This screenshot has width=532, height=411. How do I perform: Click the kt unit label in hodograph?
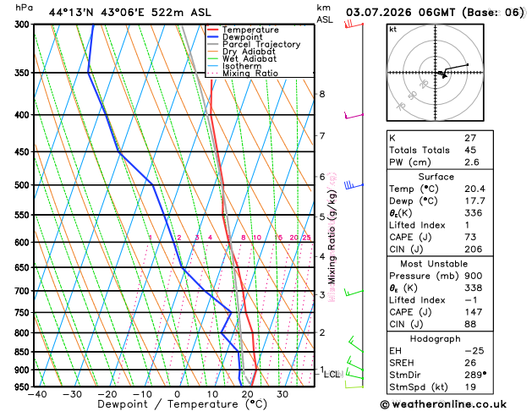(x=393, y=30)
